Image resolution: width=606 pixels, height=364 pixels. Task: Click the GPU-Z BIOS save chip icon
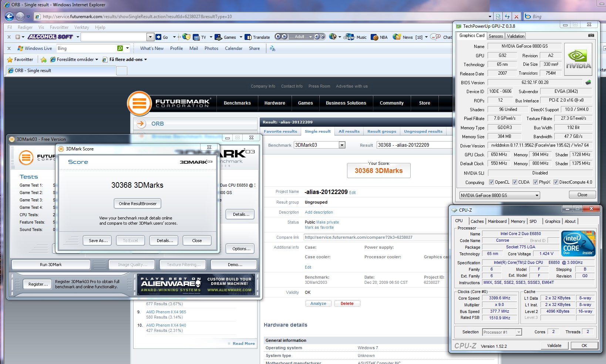(x=588, y=82)
